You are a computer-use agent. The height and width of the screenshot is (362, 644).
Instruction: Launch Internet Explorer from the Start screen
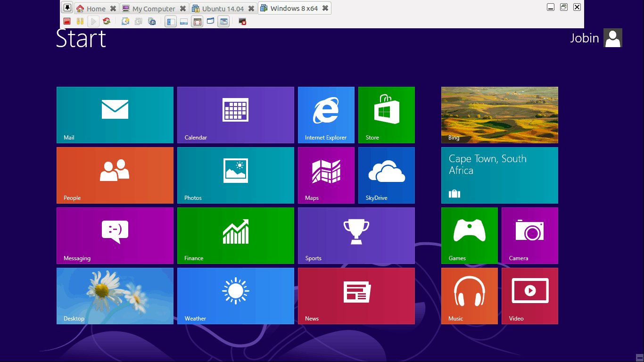pyautogui.click(x=326, y=115)
